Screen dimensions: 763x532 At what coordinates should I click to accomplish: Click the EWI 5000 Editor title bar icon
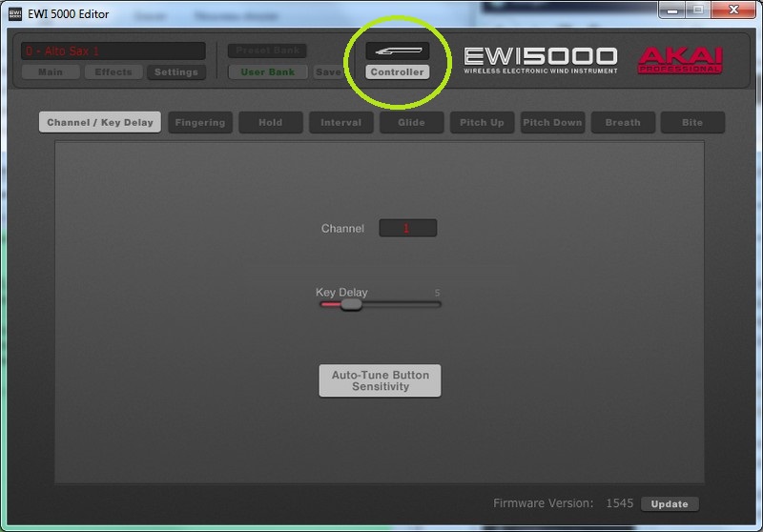pyautogui.click(x=15, y=14)
